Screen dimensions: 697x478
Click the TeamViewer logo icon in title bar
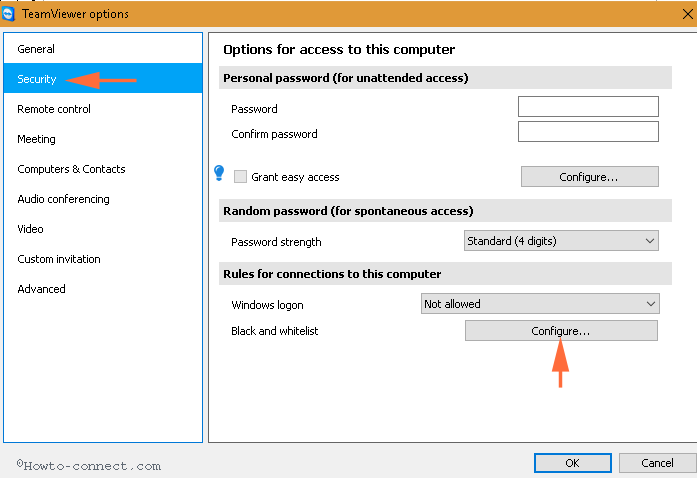[x=8, y=14]
